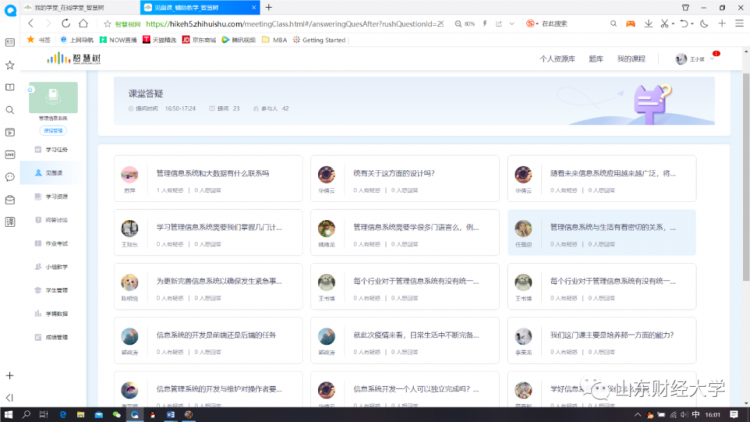Image resolution: width=750 pixels, height=422 pixels.
Task: Open the Edge browser in the taskbar
Action: point(63,414)
